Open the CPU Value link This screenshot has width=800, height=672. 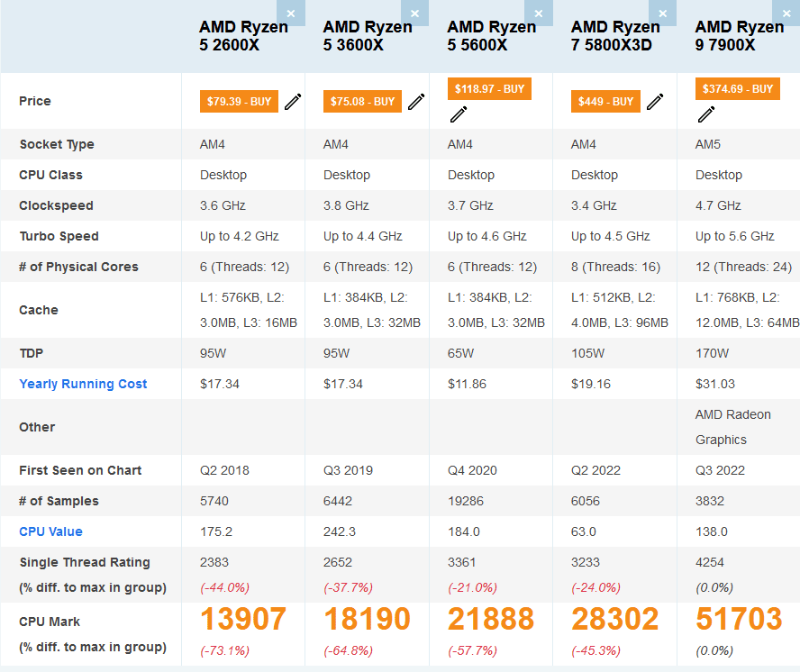coord(51,531)
